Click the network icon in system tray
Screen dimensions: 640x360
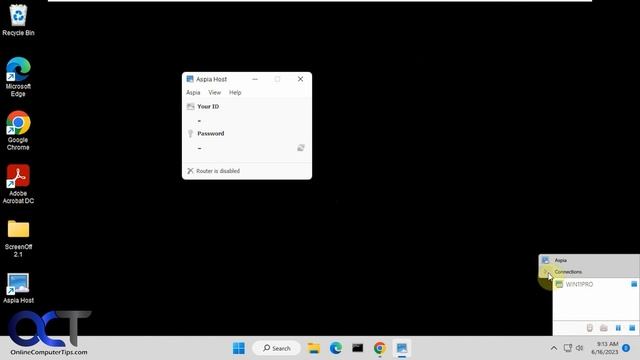[x=568, y=348]
